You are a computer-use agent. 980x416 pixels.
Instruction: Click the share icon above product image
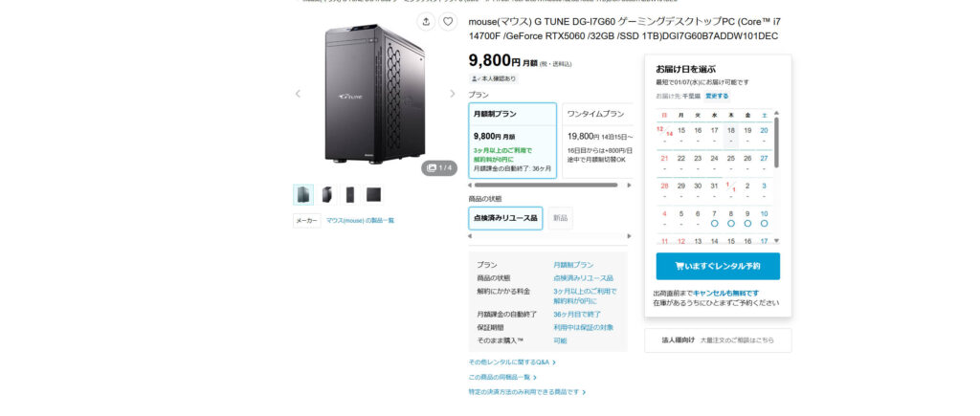(x=426, y=22)
